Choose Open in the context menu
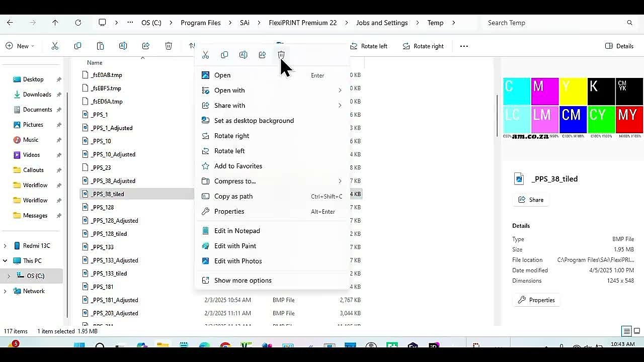The width and height of the screenshot is (644, 362). 272,75
